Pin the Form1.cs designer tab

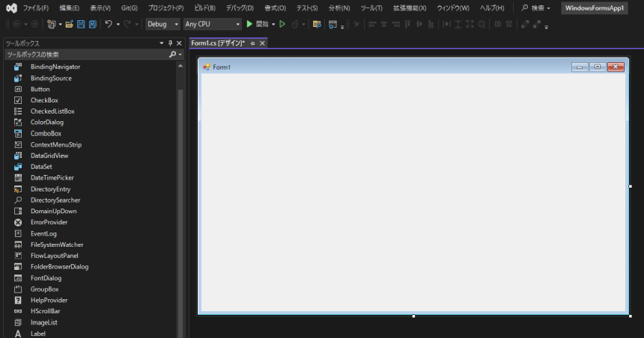[252, 43]
